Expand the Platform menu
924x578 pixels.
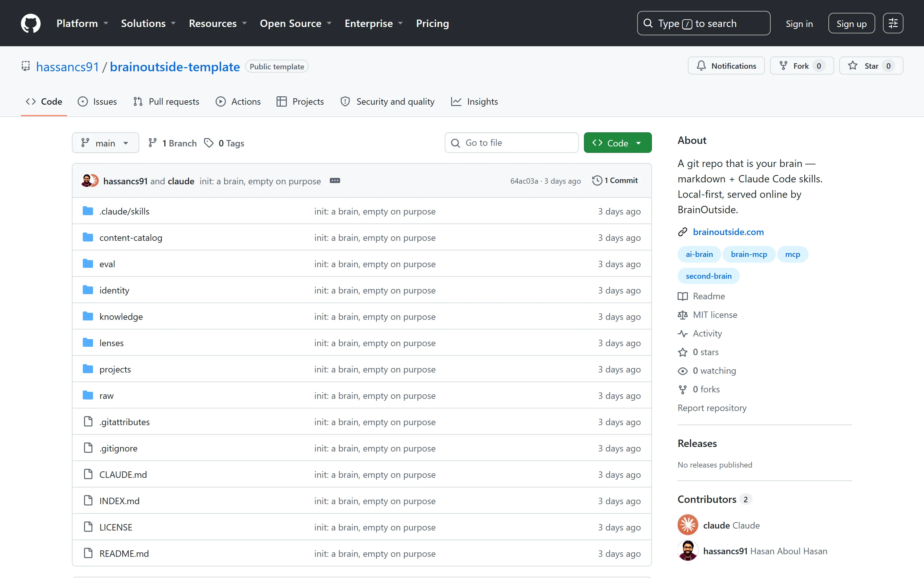click(82, 23)
